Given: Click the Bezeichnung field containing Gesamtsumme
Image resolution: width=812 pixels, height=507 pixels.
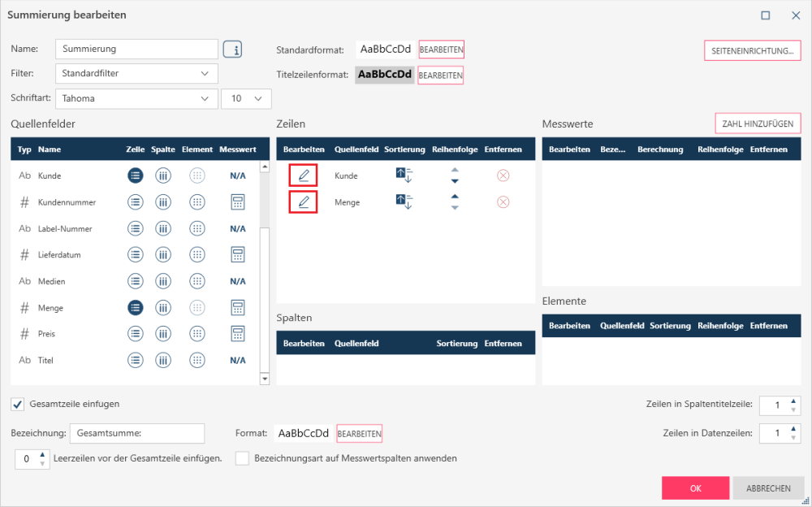Looking at the screenshot, I should 136,434.
